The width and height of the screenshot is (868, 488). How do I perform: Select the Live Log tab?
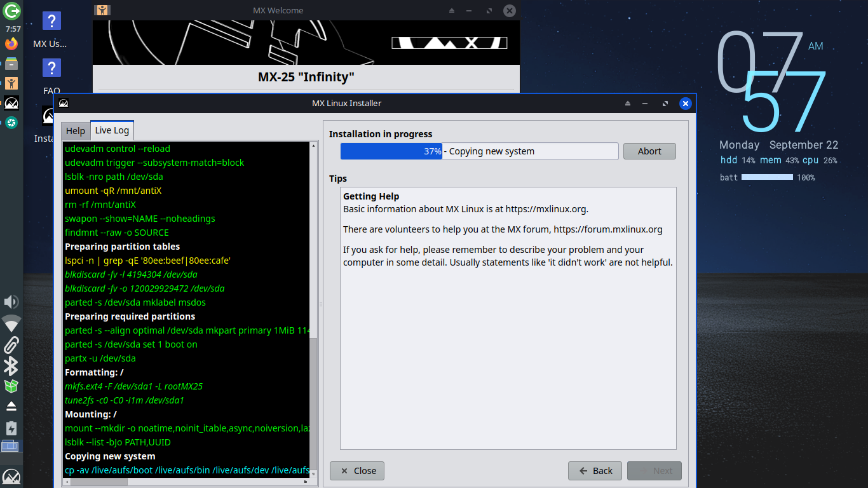112,130
